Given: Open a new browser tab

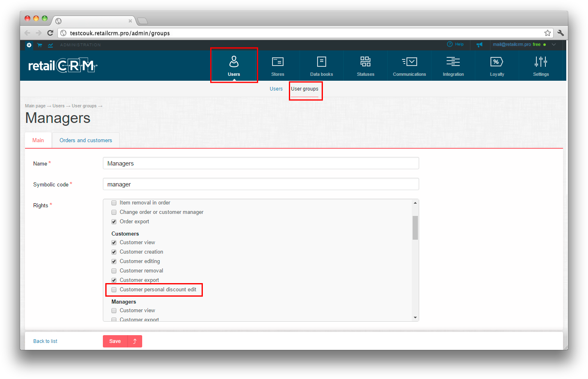Looking at the screenshot, I should tap(142, 21).
